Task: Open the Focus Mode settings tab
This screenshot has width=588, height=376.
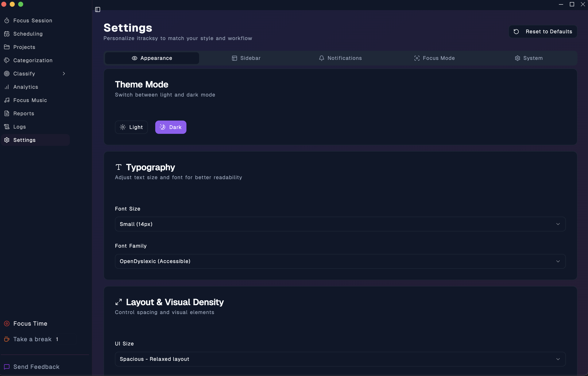Action: click(435, 58)
